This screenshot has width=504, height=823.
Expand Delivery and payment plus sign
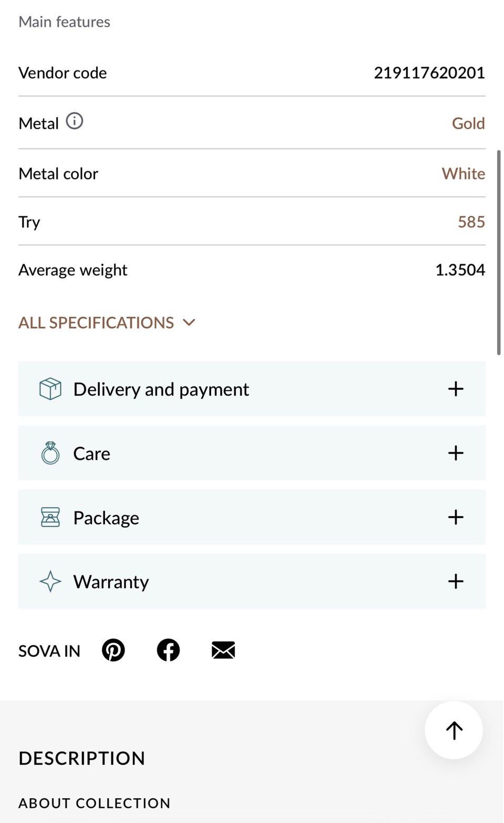[x=456, y=389]
